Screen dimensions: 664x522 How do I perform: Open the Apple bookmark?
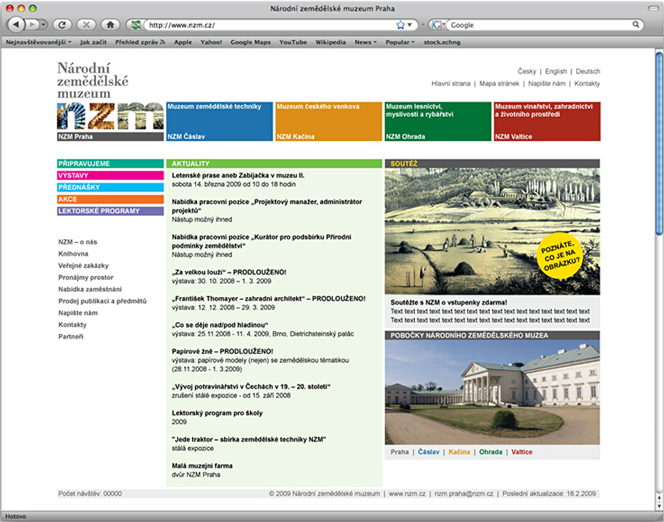pyautogui.click(x=183, y=42)
